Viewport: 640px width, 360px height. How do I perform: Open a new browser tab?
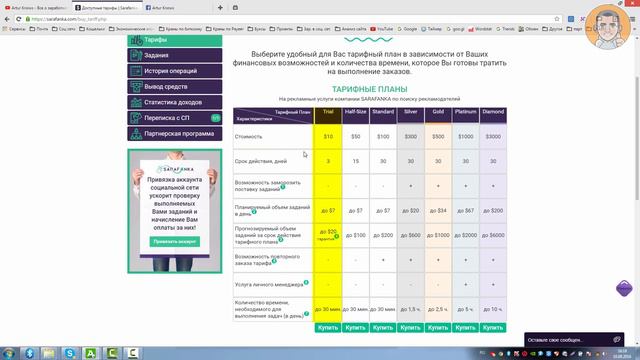point(220,8)
